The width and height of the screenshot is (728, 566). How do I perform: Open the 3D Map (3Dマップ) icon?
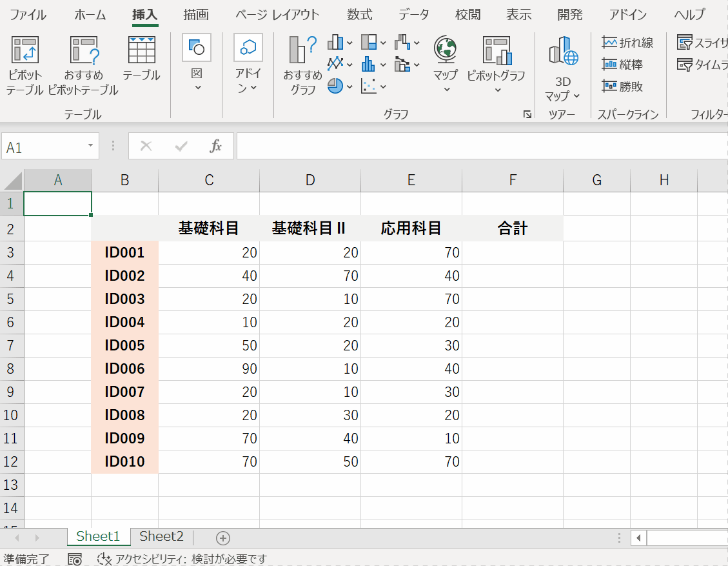[562, 51]
